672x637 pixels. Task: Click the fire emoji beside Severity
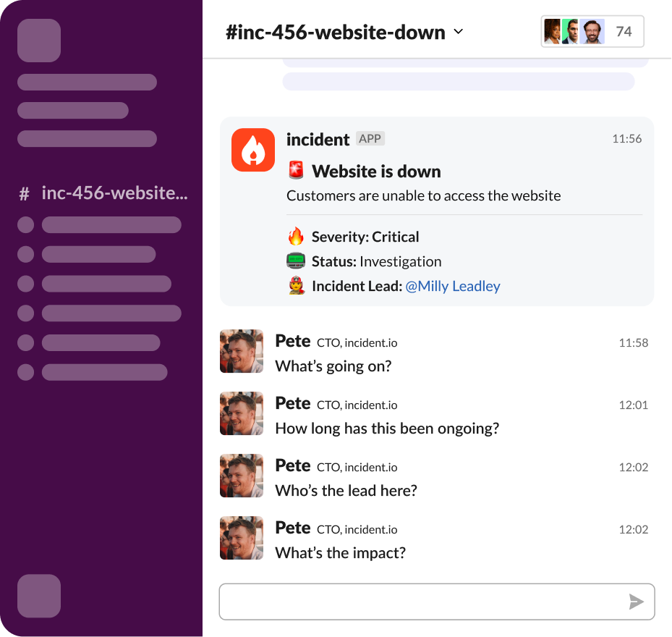[x=296, y=237]
